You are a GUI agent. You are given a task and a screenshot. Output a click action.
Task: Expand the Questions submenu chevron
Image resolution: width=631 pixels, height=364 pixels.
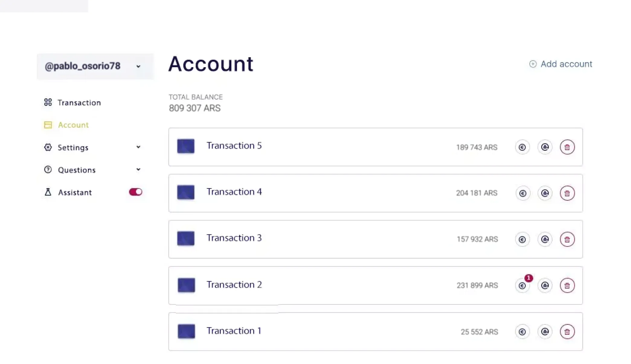(138, 169)
